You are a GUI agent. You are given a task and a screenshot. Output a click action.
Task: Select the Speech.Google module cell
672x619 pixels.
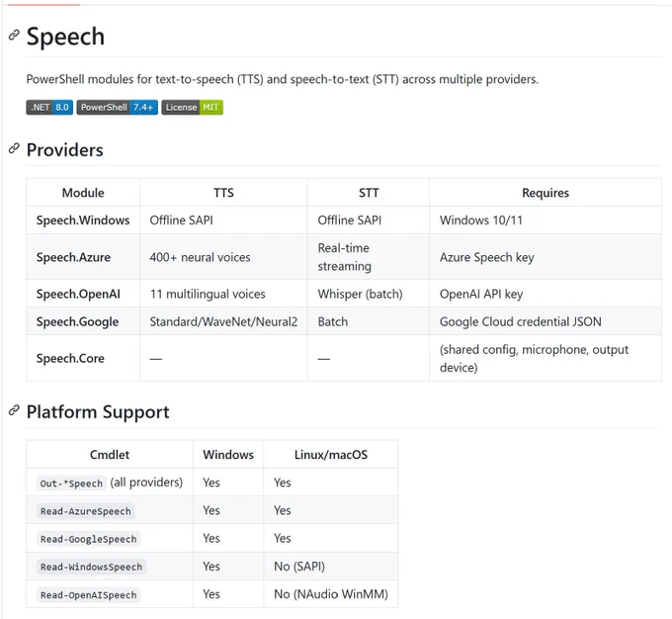(x=83, y=321)
